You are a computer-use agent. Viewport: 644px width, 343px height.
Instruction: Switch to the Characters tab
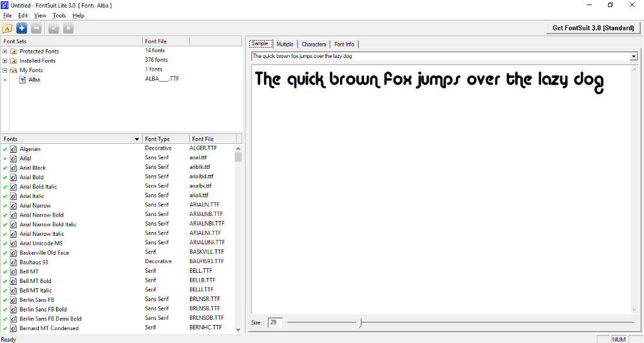314,44
